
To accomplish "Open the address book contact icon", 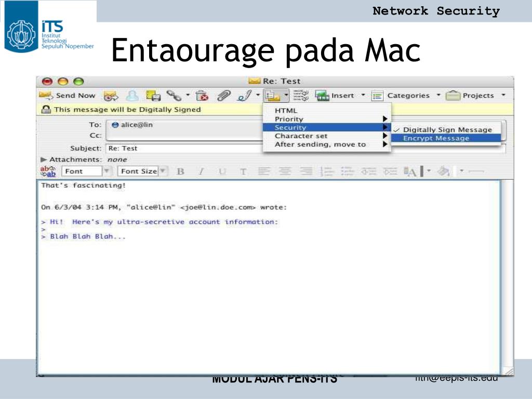I will tap(132, 96).
